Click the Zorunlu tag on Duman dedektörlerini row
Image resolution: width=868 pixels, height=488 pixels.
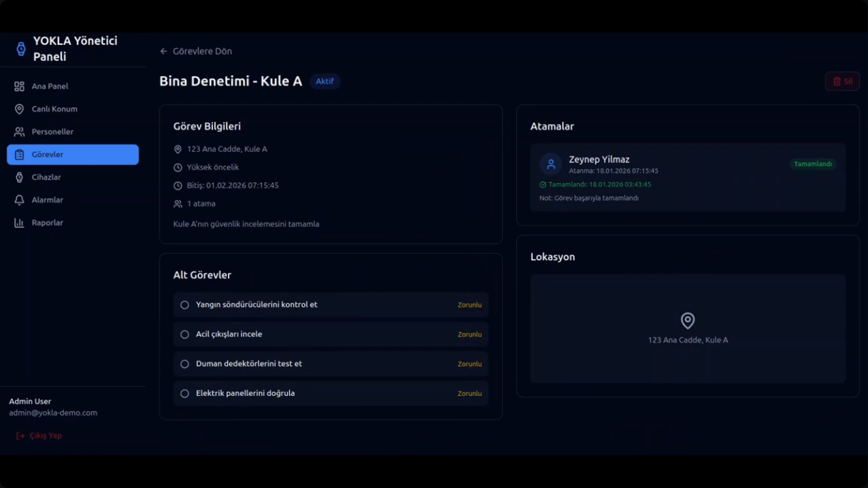(x=469, y=364)
